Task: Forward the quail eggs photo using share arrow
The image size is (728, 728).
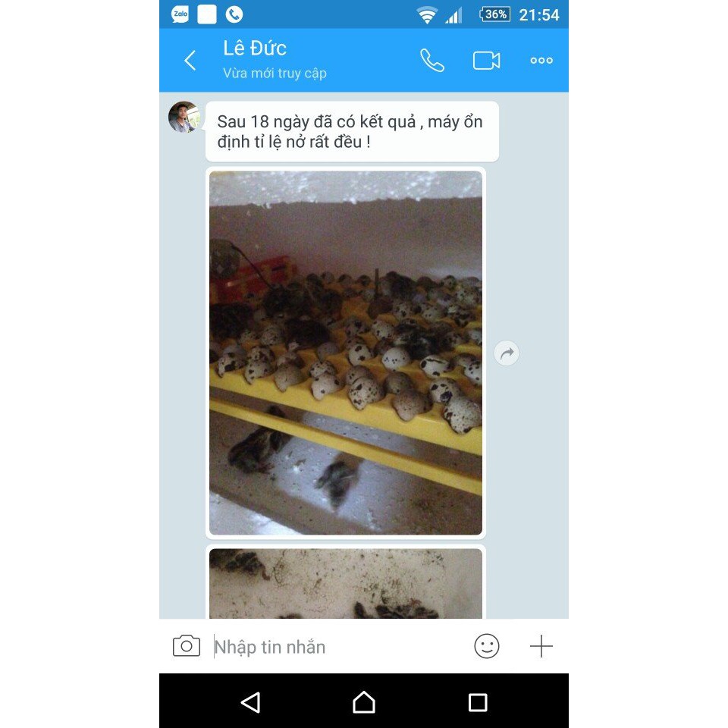Action: click(x=507, y=353)
